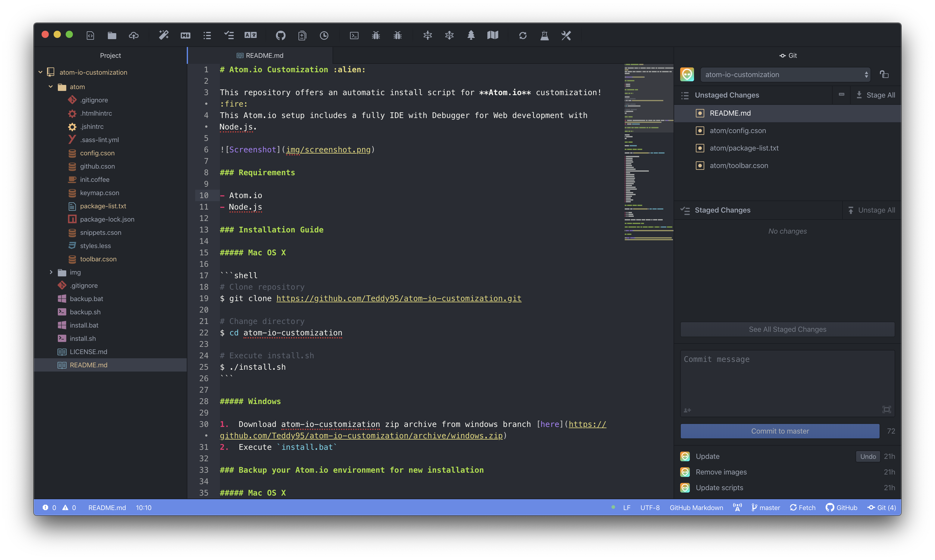
Task: Click the GitHub octocat toolbar icon
Action: [x=280, y=36]
